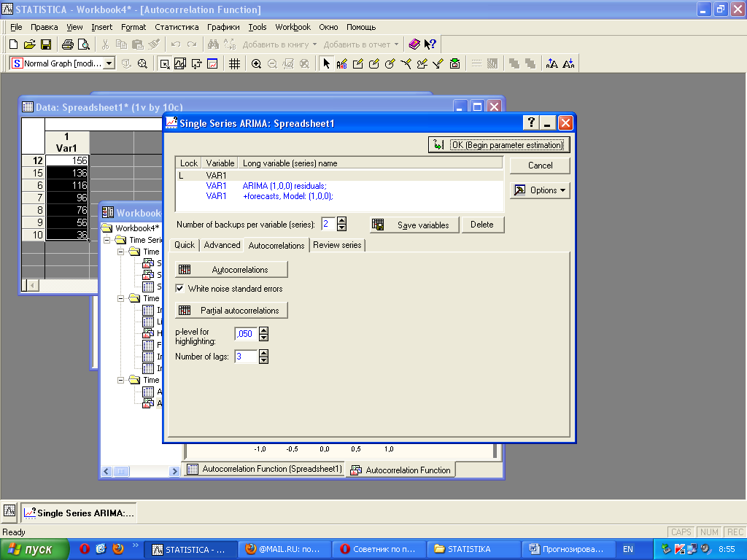Adjust Number of lags spinner
Image resolution: width=747 pixels, height=560 pixels.
click(x=263, y=357)
